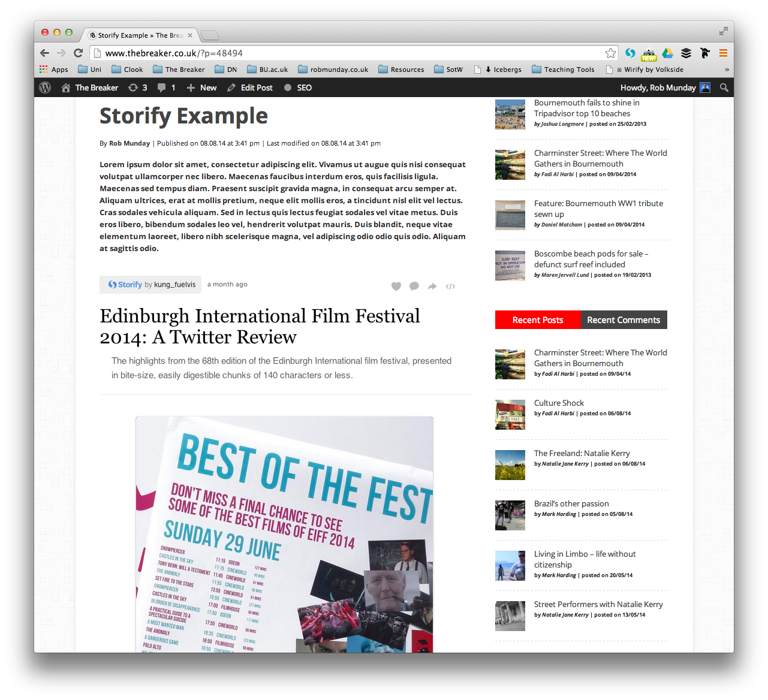
Task: Share the Storify story arrow icon
Action: point(432,286)
